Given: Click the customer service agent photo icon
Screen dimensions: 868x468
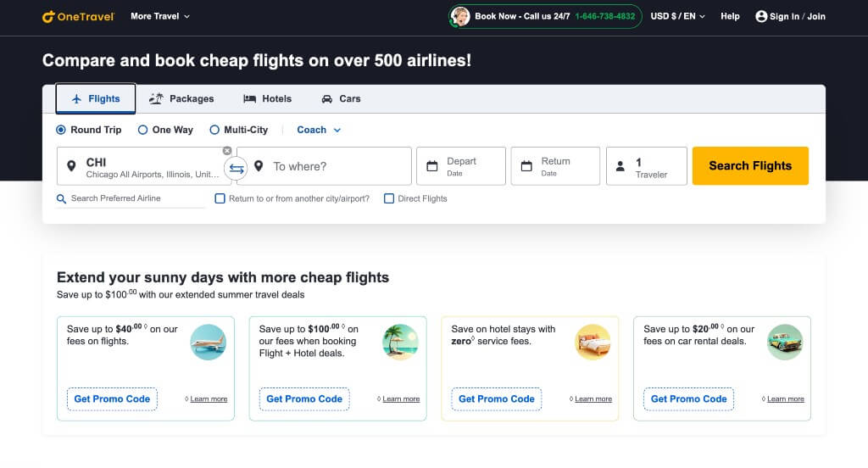Looking at the screenshot, I should pyautogui.click(x=459, y=17).
